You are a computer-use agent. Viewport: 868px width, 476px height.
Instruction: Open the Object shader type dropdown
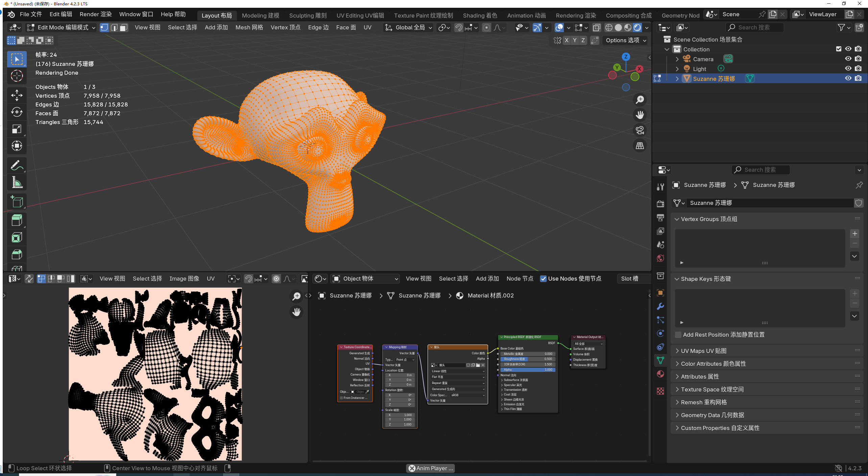tap(365, 279)
